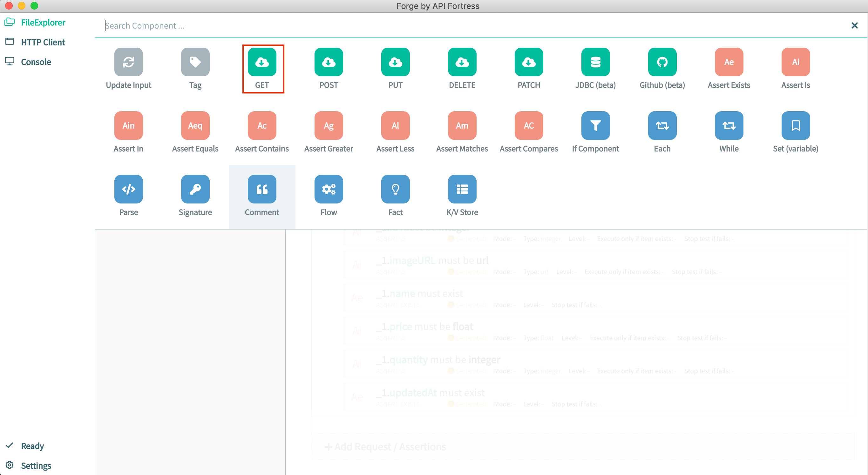
Task: Insert a DELETE request component
Action: [x=462, y=67]
